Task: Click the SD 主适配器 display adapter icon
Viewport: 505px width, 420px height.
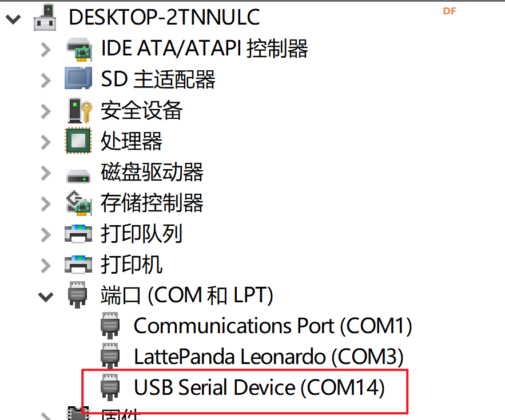Action: click(x=78, y=79)
